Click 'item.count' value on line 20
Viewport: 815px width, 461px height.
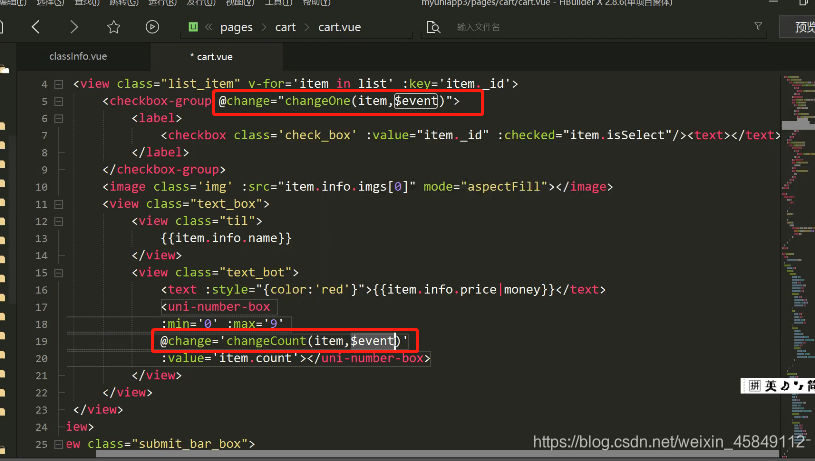[x=255, y=358]
